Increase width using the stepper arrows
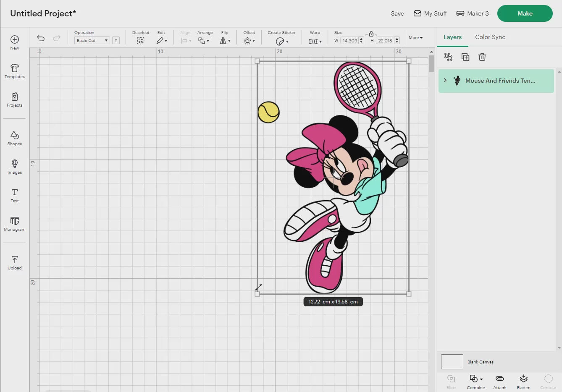This screenshot has width=562, height=392. (x=361, y=39)
